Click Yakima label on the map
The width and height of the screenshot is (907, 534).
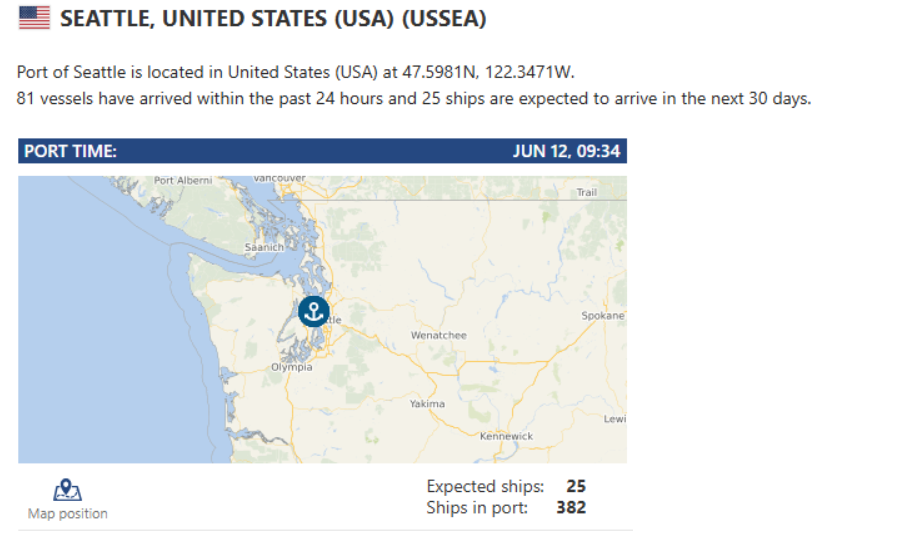pyautogui.click(x=427, y=404)
